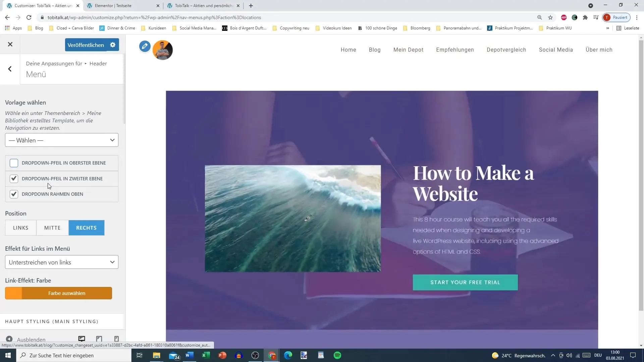Viewport: 644px width, 362px height.
Task: Uncheck Dropdown-Pfeil in zweiter Ebene
Action: coord(14,179)
